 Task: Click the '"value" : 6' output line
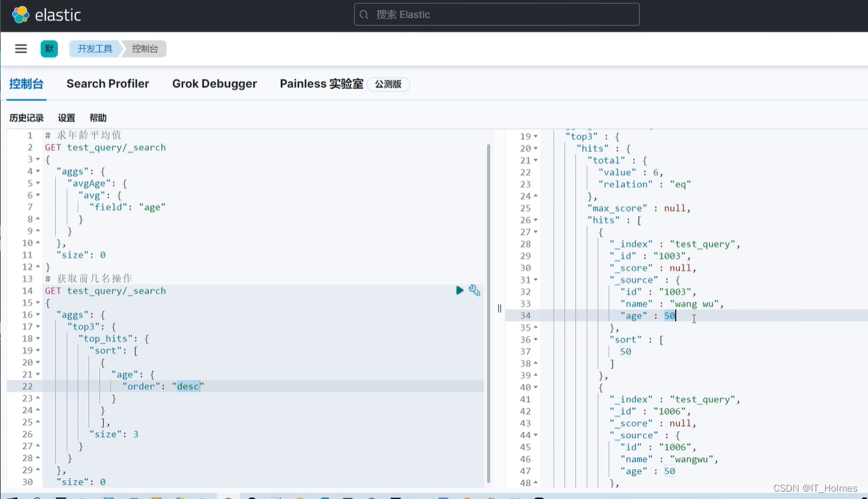point(631,172)
